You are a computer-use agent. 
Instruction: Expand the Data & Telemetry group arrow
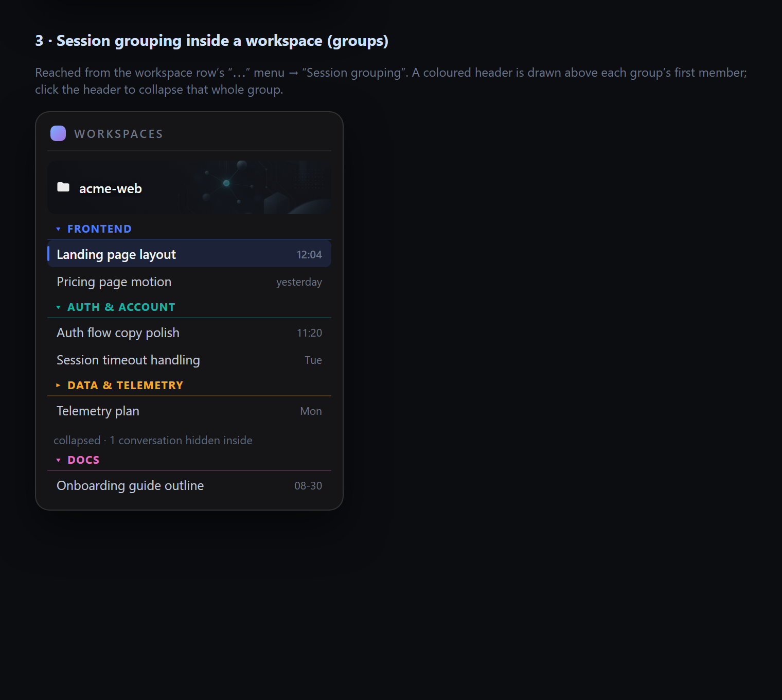58,385
